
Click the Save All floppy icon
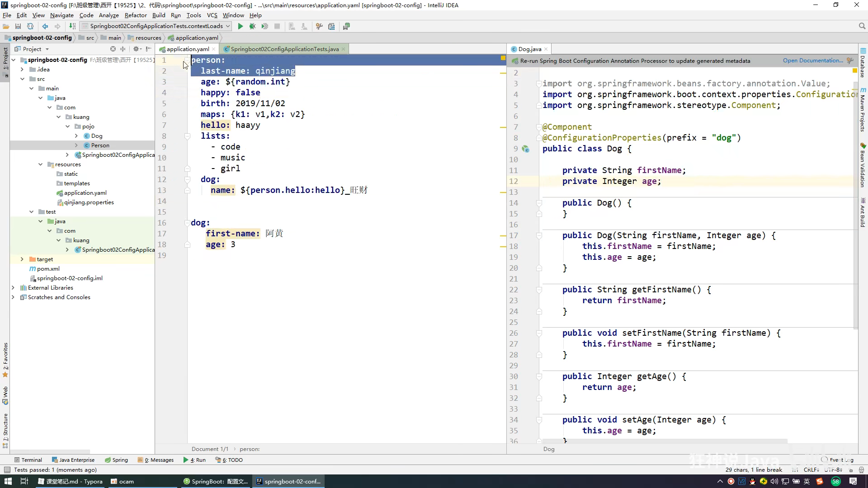point(18,26)
